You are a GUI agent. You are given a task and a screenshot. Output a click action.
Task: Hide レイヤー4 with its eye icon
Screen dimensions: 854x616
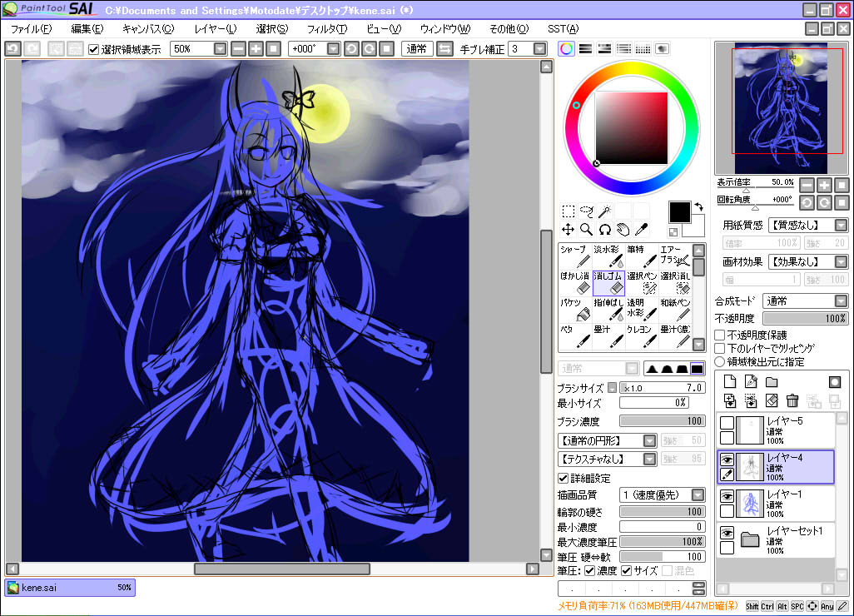(x=727, y=460)
